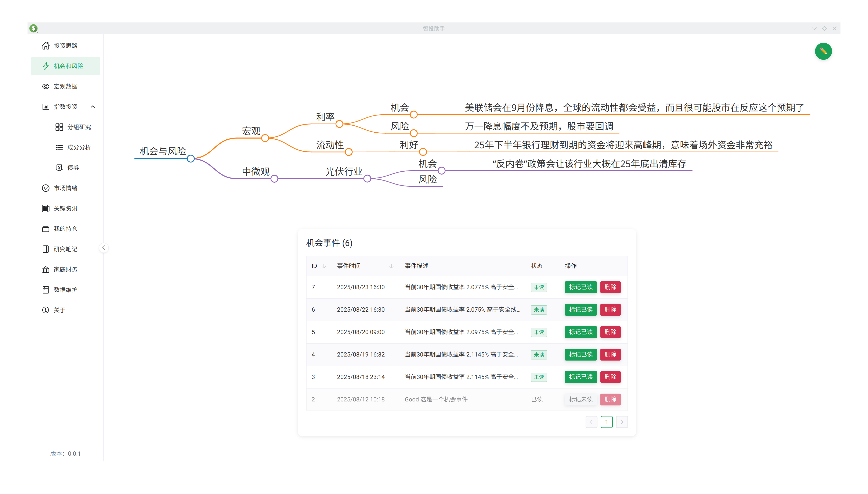The image size is (868, 494).
Task: Open the 我的持仓 menu item
Action: tap(65, 229)
